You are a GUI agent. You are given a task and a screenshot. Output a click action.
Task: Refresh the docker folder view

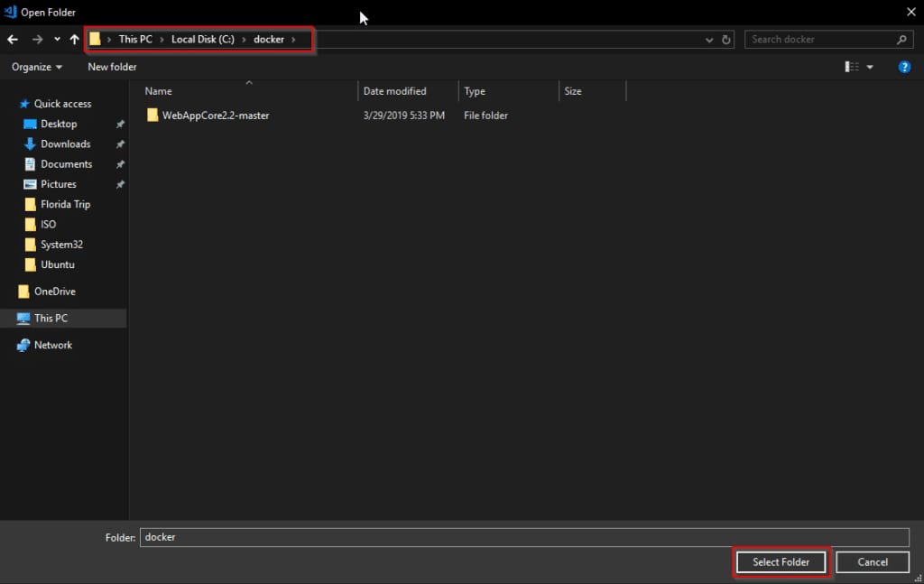[x=726, y=40]
